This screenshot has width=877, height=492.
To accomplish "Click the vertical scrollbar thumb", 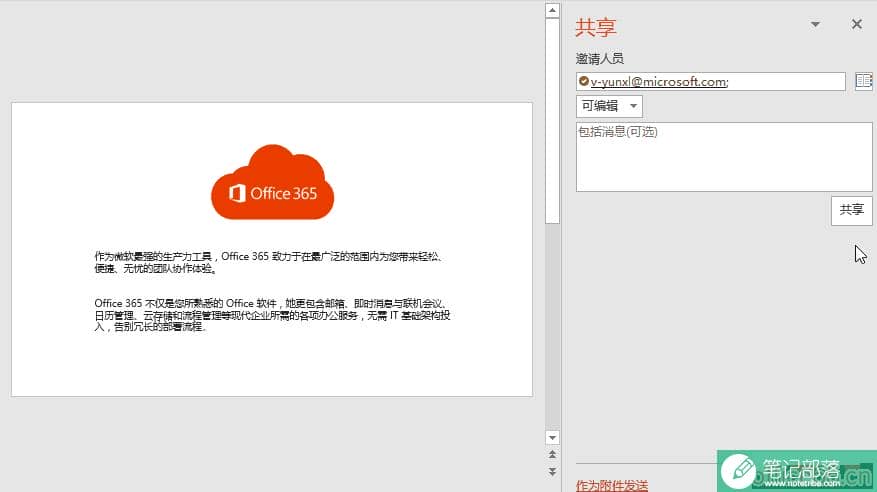I will [552, 121].
